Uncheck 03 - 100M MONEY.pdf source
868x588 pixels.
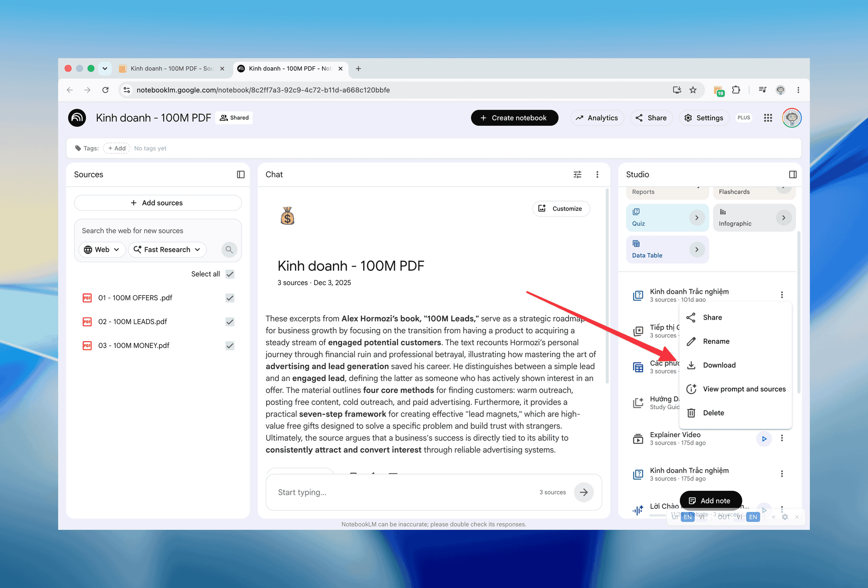(x=230, y=346)
